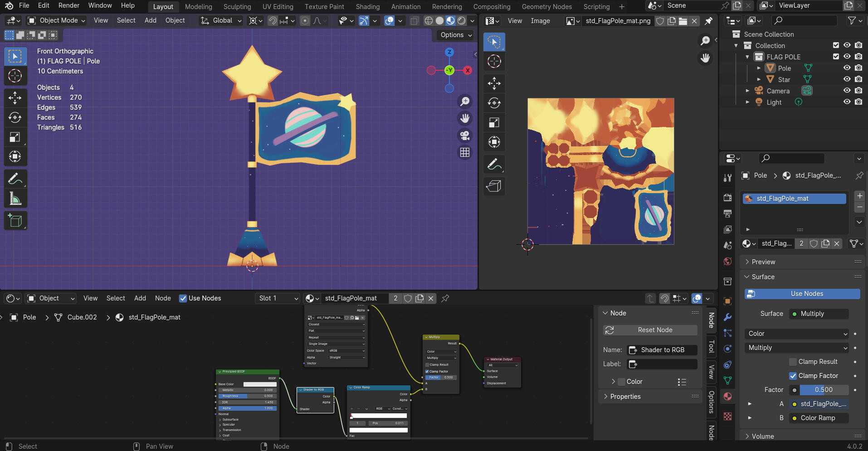Uncheck Use Nodes in node editor header
This screenshot has width=868, height=451.
[183, 298]
